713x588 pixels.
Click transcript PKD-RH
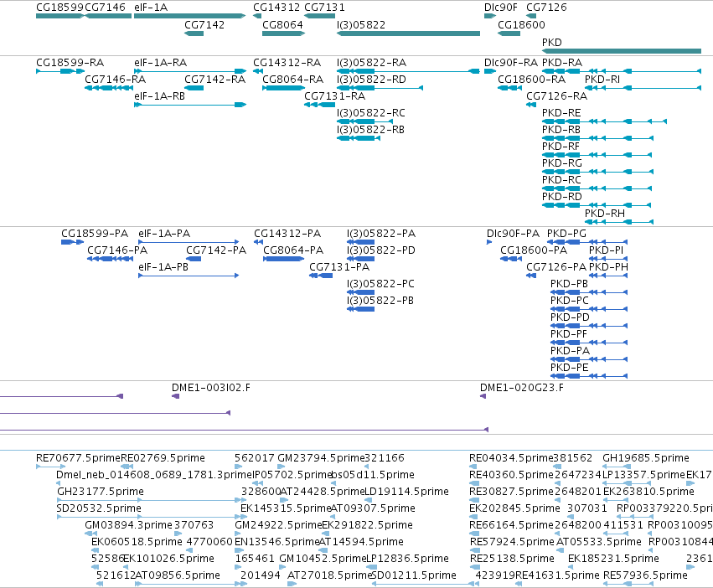coord(605,214)
